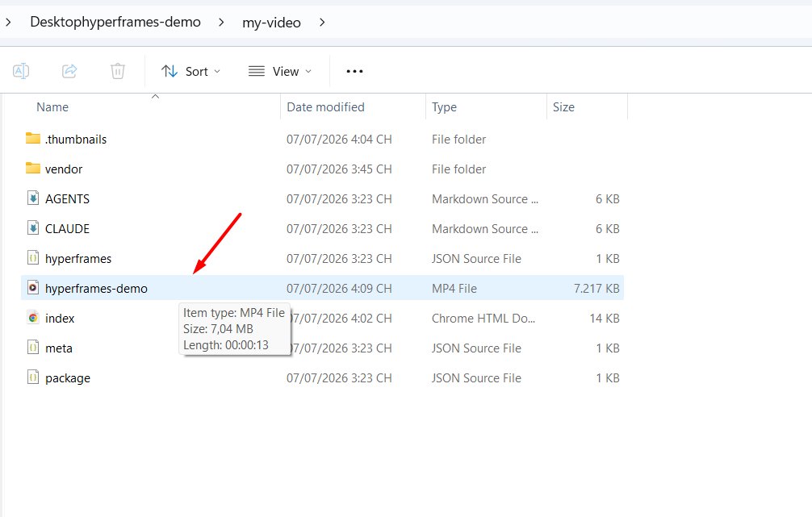Sort by the Type column header
This screenshot has width=812, height=517.
click(x=444, y=107)
